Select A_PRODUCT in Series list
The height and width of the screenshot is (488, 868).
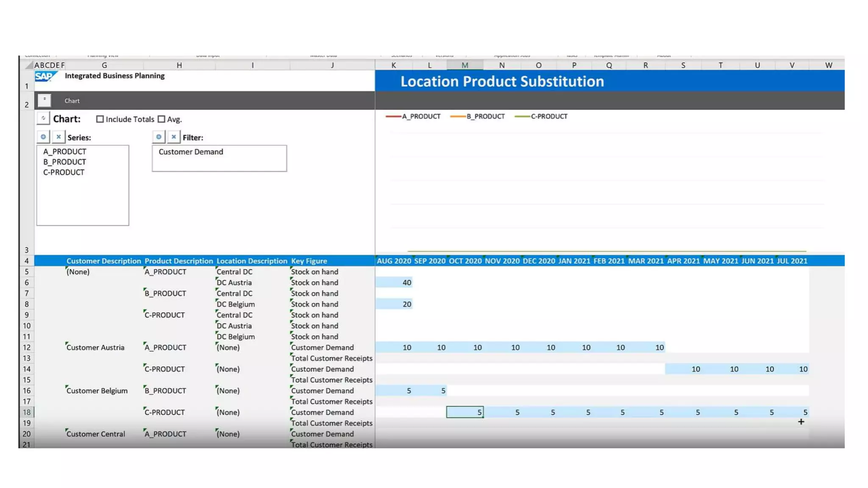coord(64,152)
